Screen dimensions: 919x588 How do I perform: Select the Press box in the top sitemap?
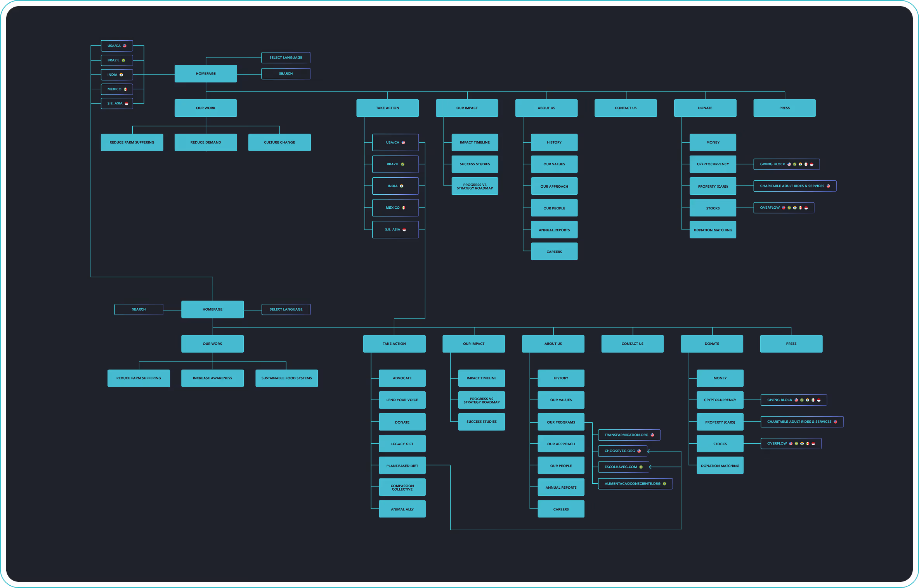[784, 108]
